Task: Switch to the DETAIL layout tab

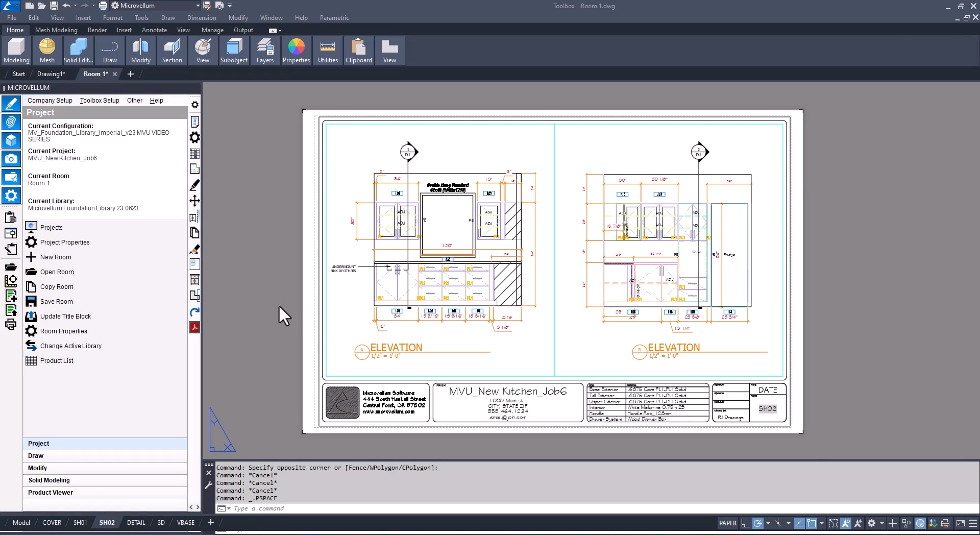Action: [x=136, y=523]
